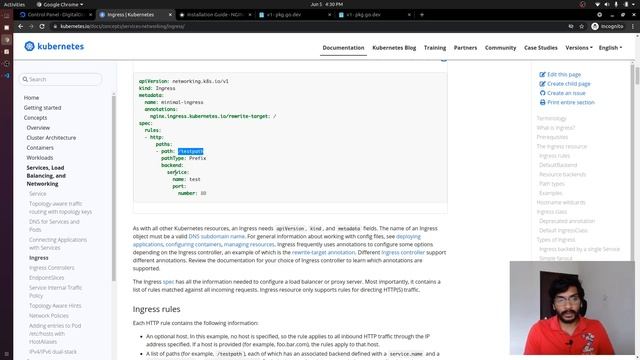Click the presenter webcam thumbnail
640x360 pixels.
(572, 308)
